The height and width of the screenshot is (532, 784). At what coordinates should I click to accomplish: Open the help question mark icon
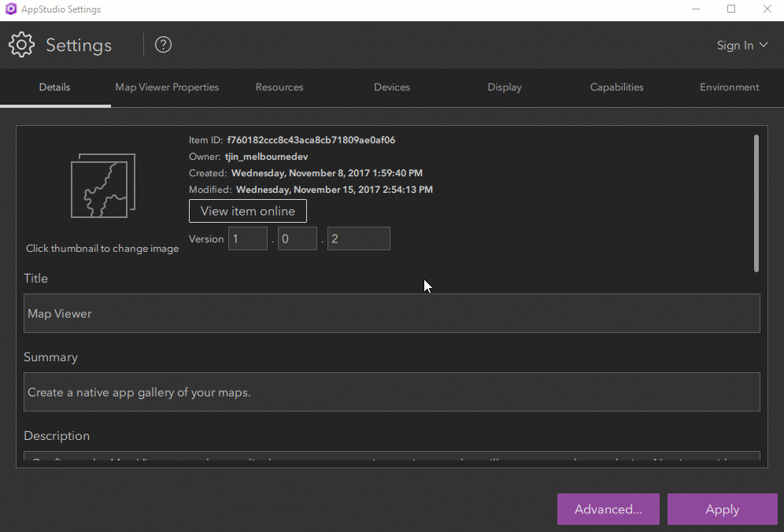pyautogui.click(x=163, y=45)
